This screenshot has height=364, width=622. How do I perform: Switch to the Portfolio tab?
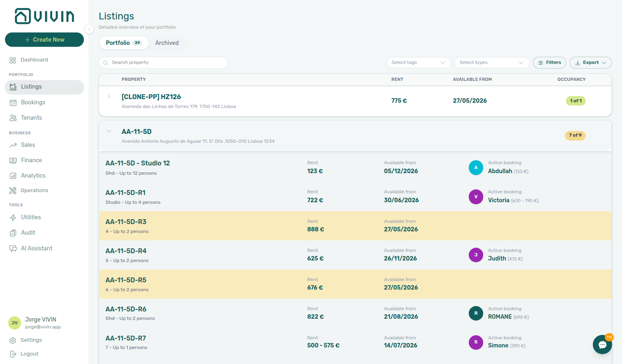click(x=124, y=43)
